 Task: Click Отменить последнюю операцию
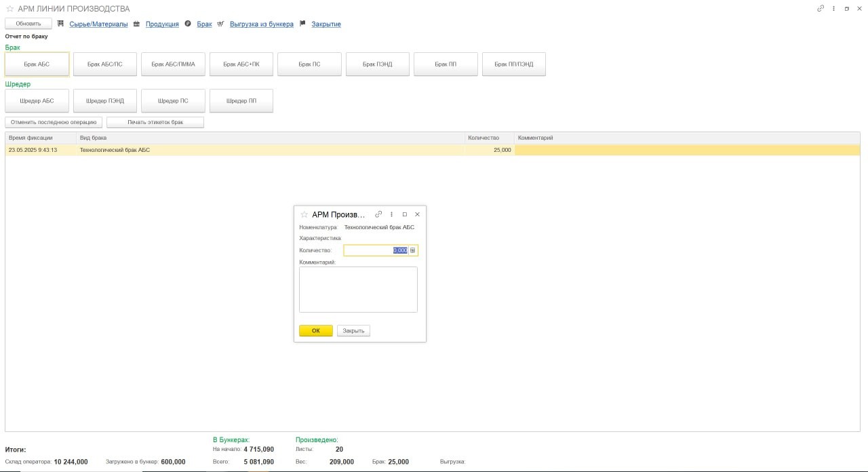tap(54, 123)
